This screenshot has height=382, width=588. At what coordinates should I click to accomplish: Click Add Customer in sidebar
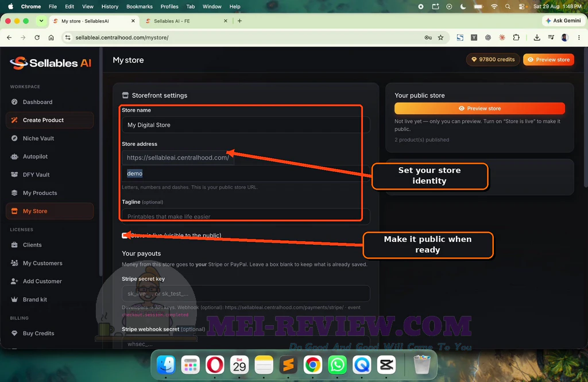coord(49,281)
